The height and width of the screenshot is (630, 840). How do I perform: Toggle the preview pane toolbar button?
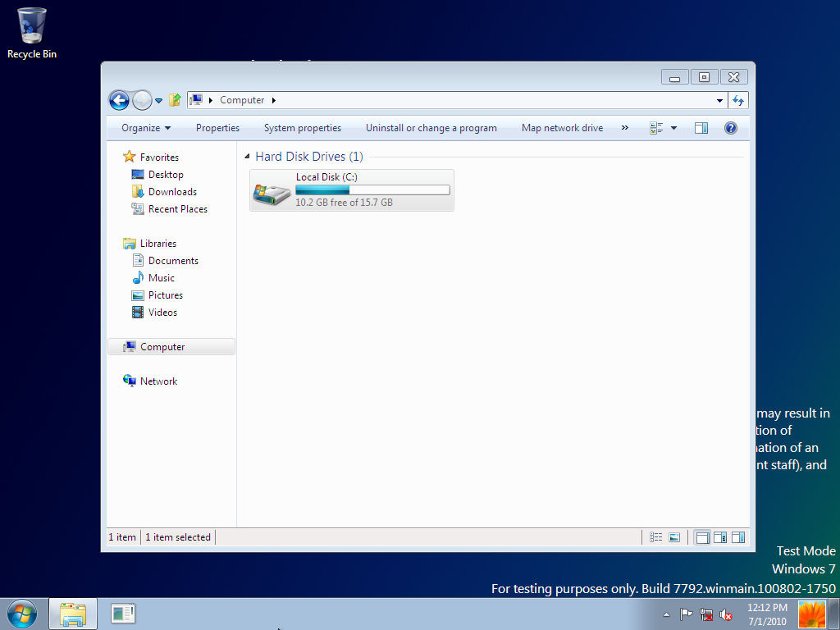click(701, 128)
